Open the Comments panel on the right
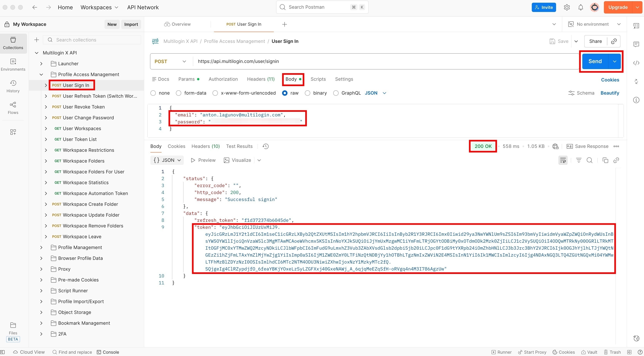Image resolution: width=644 pixels, height=356 pixels. [x=636, y=44]
